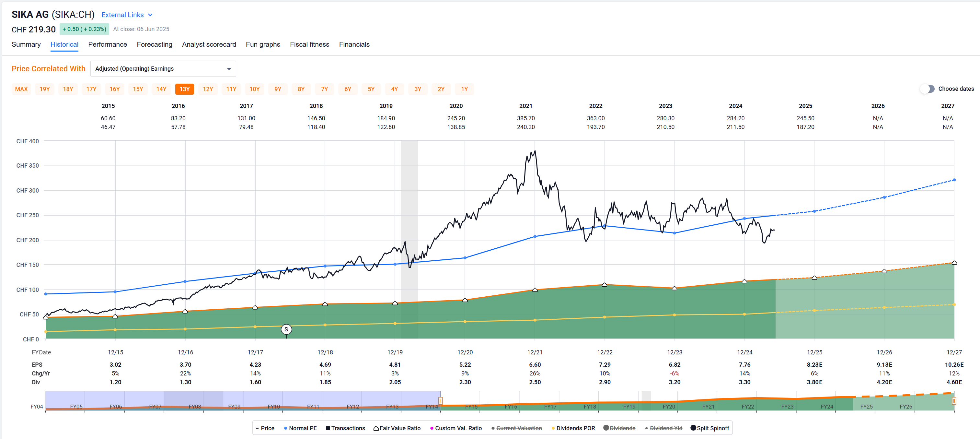Pick the 5Y range button
Viewport: 980px width, 439px height.
(x=371, y=89)
